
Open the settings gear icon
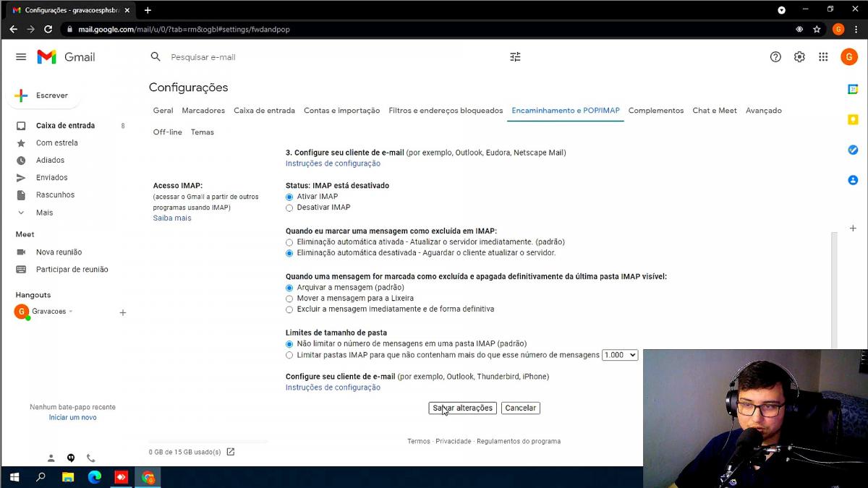click(x=799, y=57)
